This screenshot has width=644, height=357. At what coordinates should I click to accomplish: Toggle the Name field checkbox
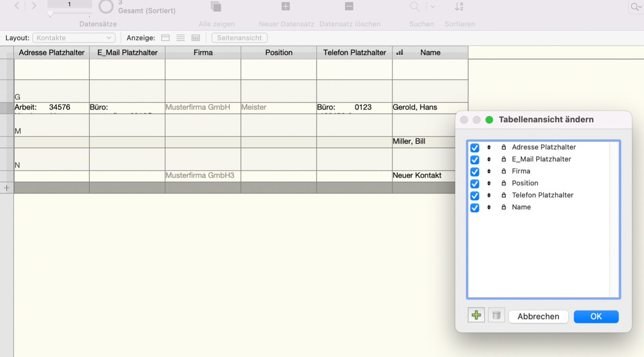(x=475, y=208)
